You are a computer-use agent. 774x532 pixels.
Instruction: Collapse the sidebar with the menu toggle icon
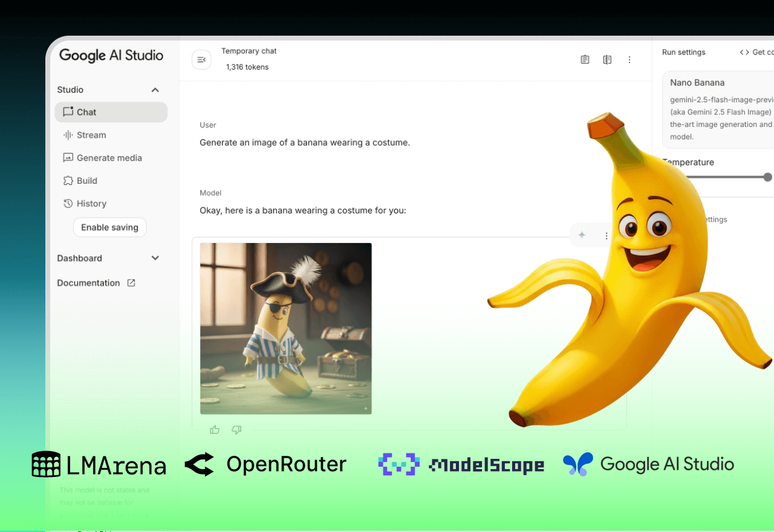pos(201,60)
